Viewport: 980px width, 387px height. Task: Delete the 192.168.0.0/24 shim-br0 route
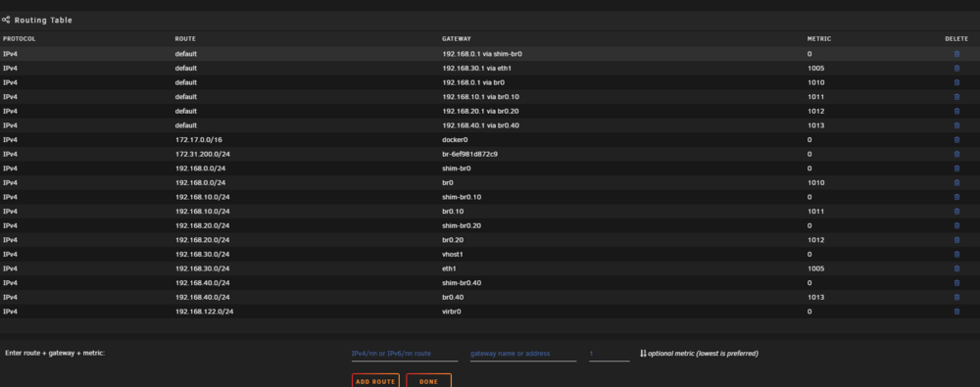[x=956, y=169]
